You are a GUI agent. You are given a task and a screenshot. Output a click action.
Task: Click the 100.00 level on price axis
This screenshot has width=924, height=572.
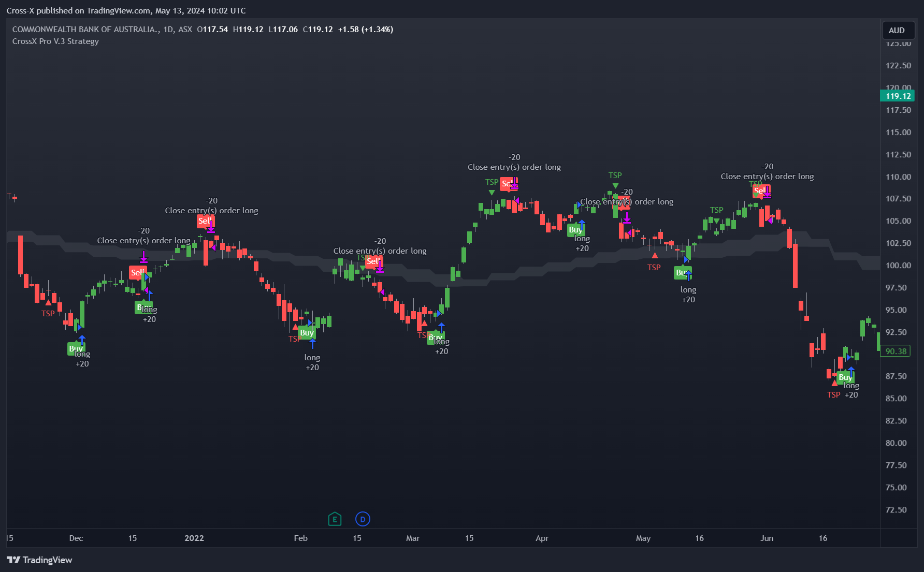click(898, 265)
